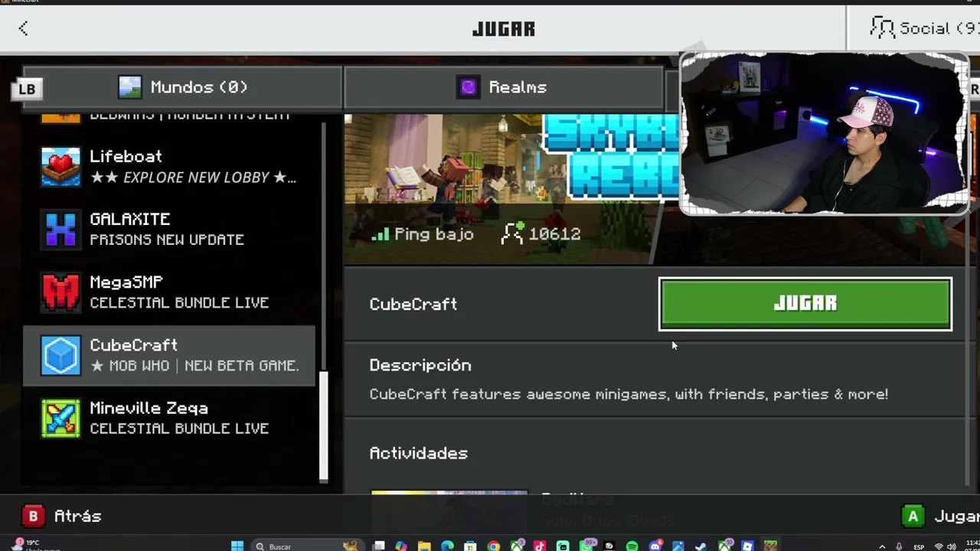Screen dimensions: 980x551
Task: Click the Mundos tab world icon
Action: tap(130, 87)
